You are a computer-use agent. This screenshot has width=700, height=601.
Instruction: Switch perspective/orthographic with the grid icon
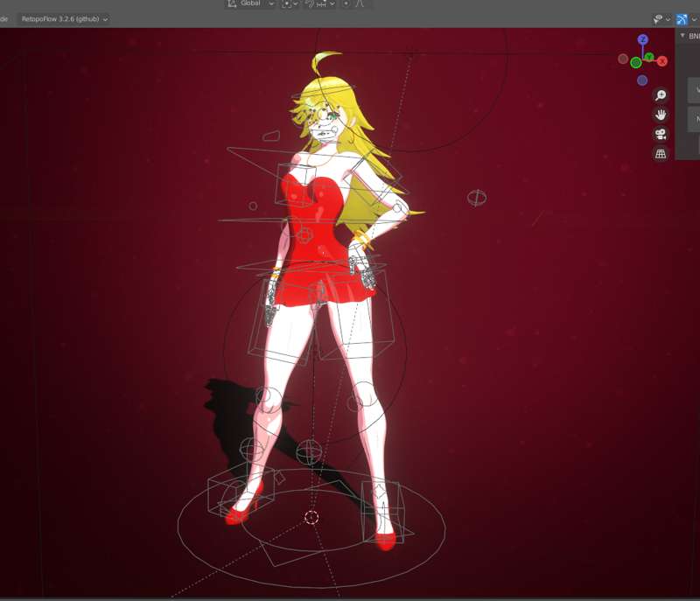661,153
